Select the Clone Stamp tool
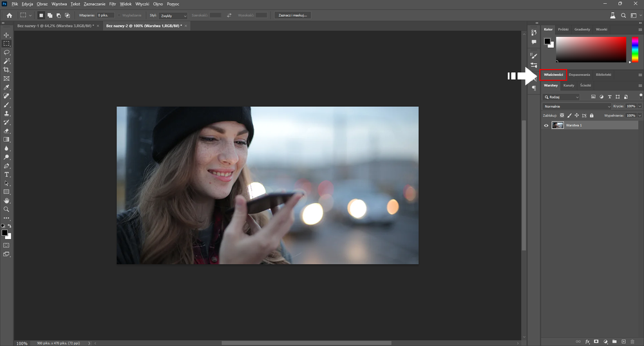 [6, 113]
